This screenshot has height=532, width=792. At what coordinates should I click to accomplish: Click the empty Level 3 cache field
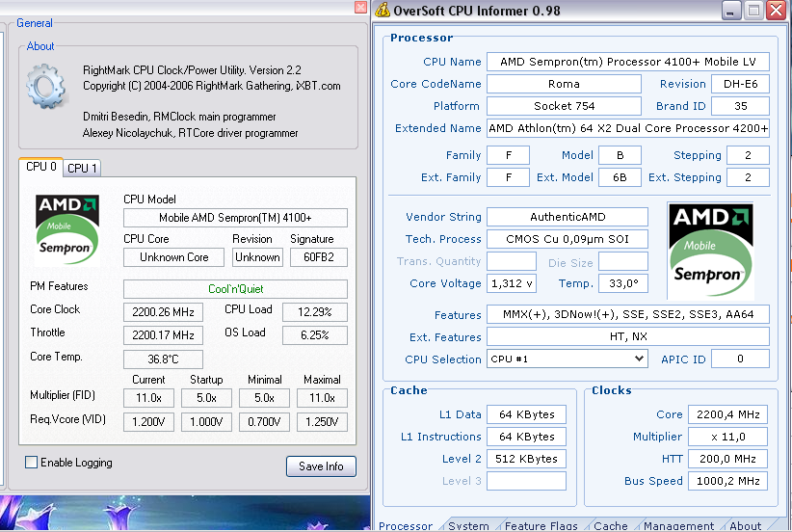[x=526, y=481]
